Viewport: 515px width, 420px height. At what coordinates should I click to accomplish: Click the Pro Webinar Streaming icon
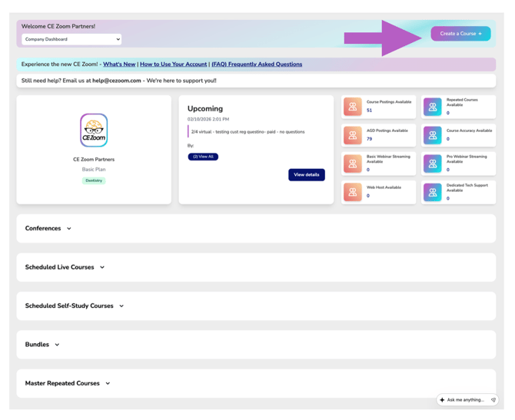(433, 164)
